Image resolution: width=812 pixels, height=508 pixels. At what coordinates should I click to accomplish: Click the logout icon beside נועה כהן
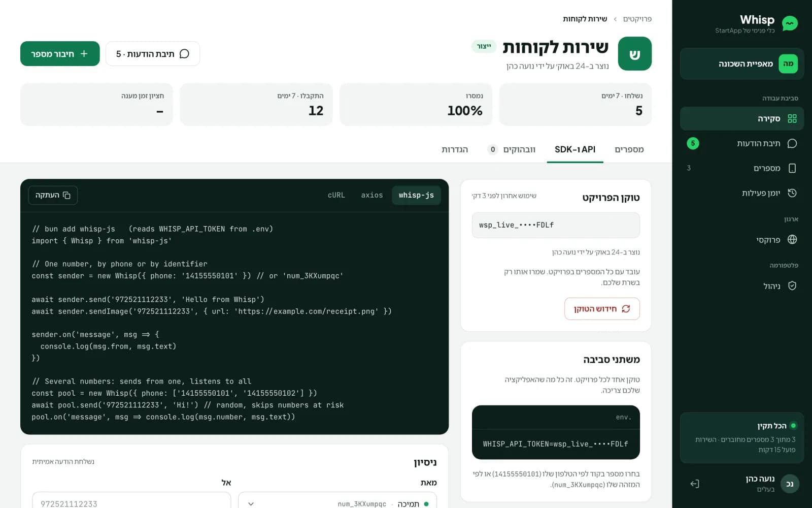pos(695,484)
